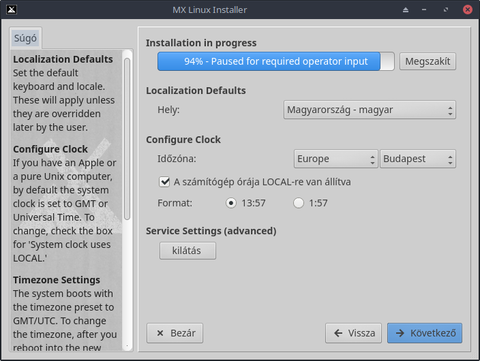This screenshot has height=361, width=480.
Task: Click the Megszakít abort button
Action: click(428, 61)
